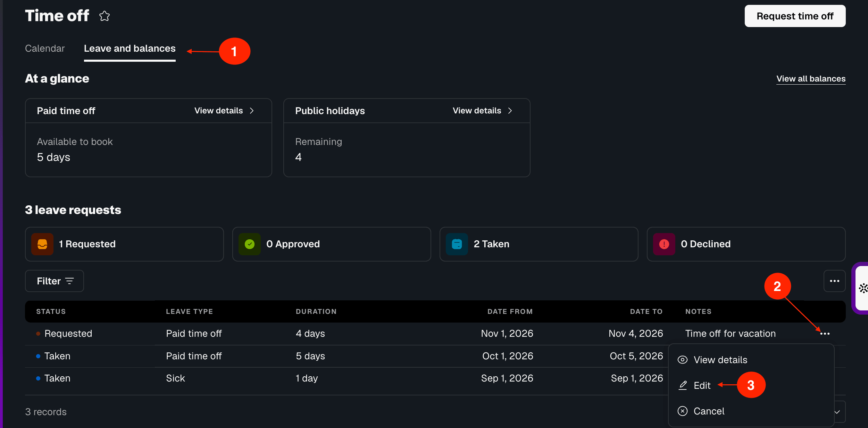Select the Leave and balances tab
The height and width of the screenshot is (428, 868).
point(130,48)
